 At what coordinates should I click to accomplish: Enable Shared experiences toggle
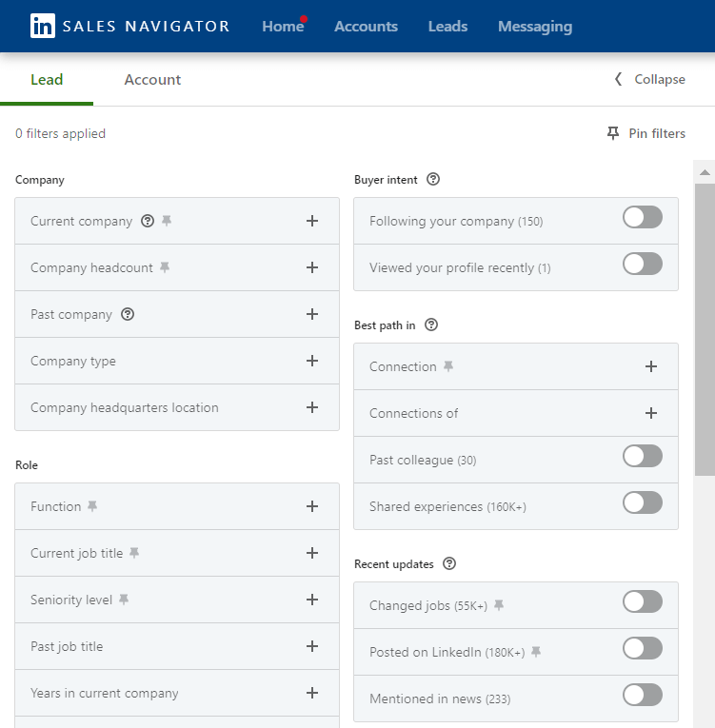[643, 502]
